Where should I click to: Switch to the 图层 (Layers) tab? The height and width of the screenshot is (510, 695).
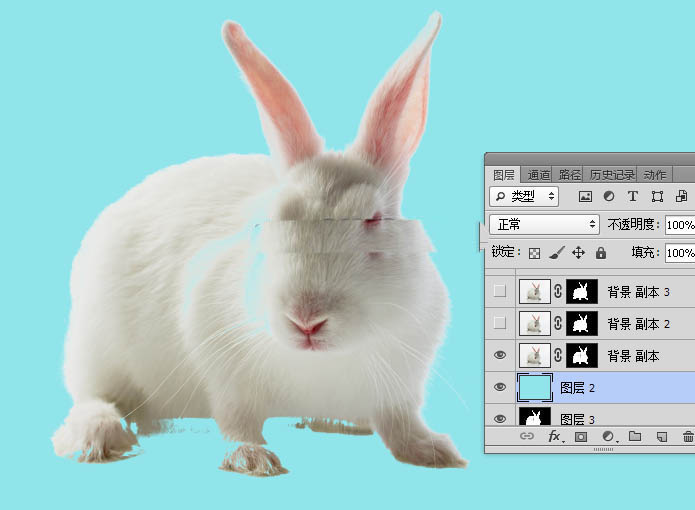point(504,175)
